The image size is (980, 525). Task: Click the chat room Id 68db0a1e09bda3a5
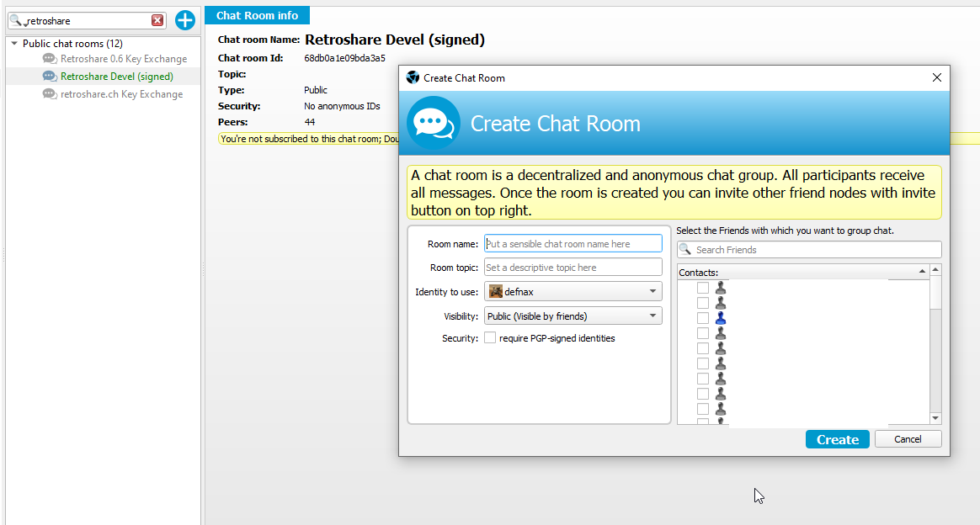click(344, 58)
